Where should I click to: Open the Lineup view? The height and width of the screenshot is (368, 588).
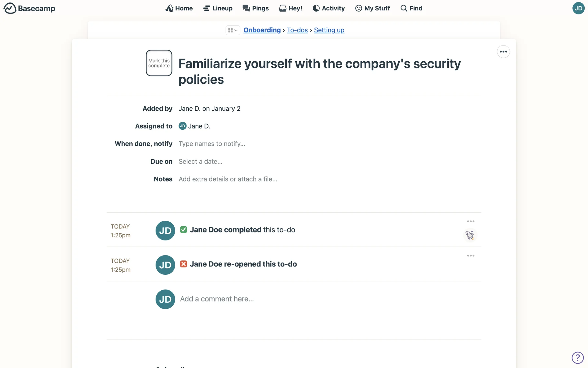218,8
